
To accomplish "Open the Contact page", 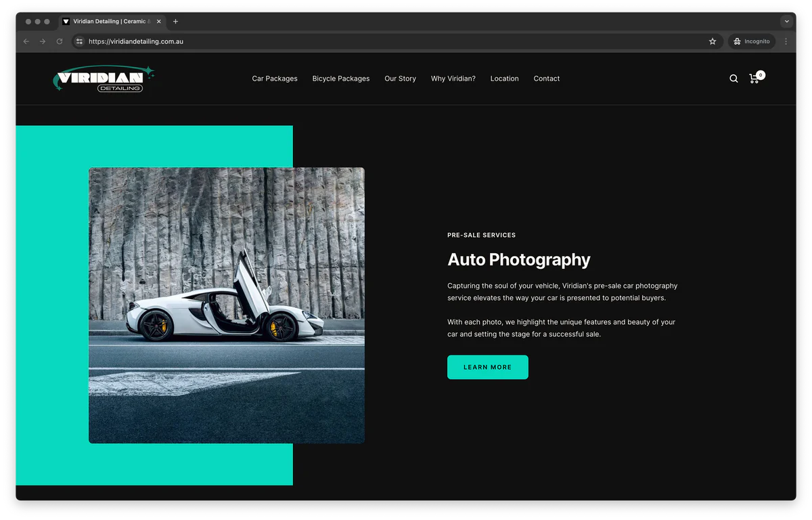I will click(x=547, y=79).
